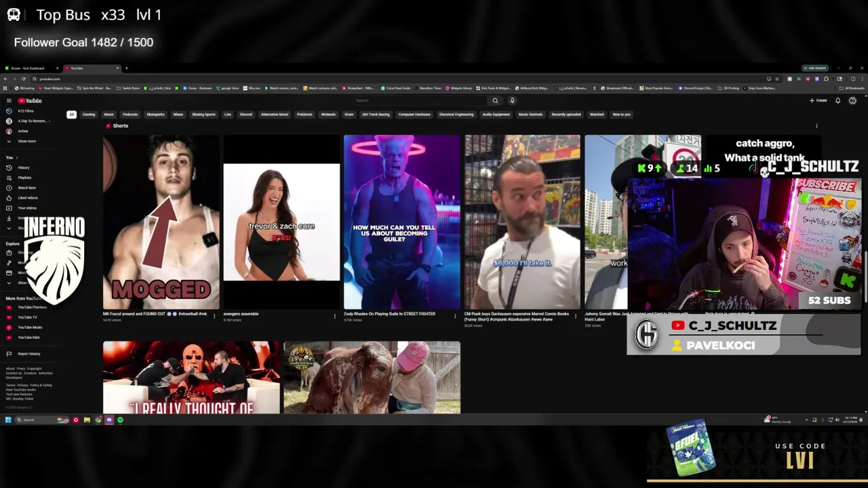This screenshot has width=868, height=488.
Task: Bookmark this page with the star icon
Action: [777, 79]
